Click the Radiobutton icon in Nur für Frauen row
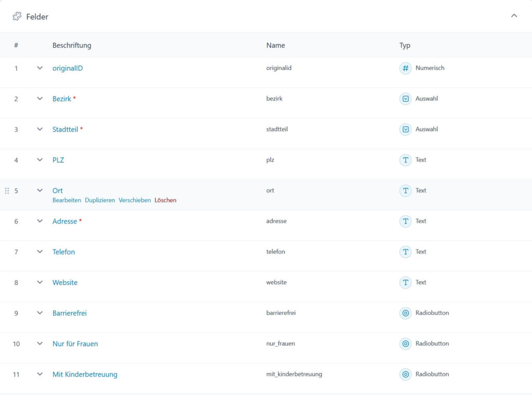532x395 pixels. [x=405, y=344]
